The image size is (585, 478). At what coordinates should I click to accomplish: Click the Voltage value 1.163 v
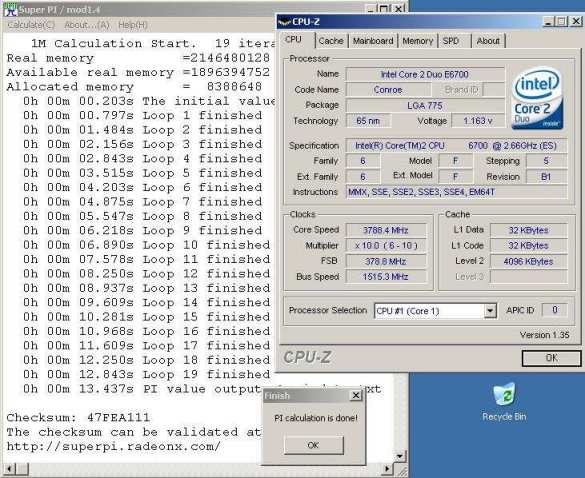pyautogui.click(x=478, y=121)
